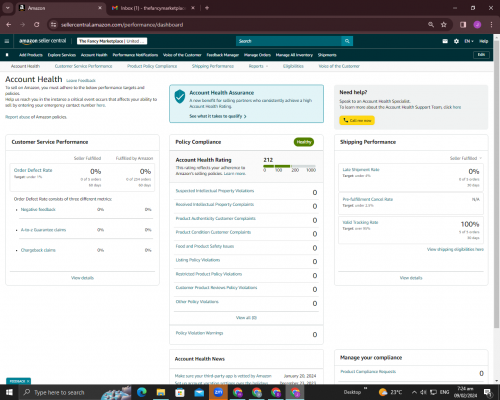The image size is (500, 400).
Task: Open the Mail app from the taskbar
Action: click(199, 392)
